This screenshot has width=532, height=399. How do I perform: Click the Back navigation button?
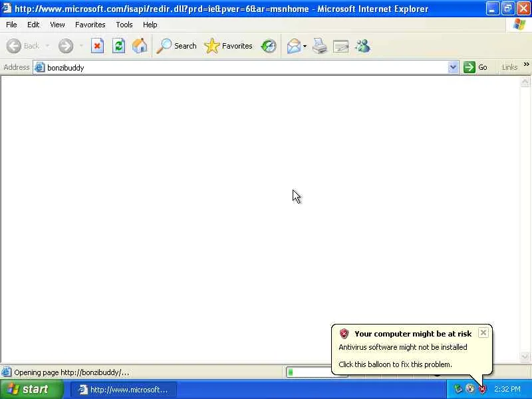[x=23, y=46]
